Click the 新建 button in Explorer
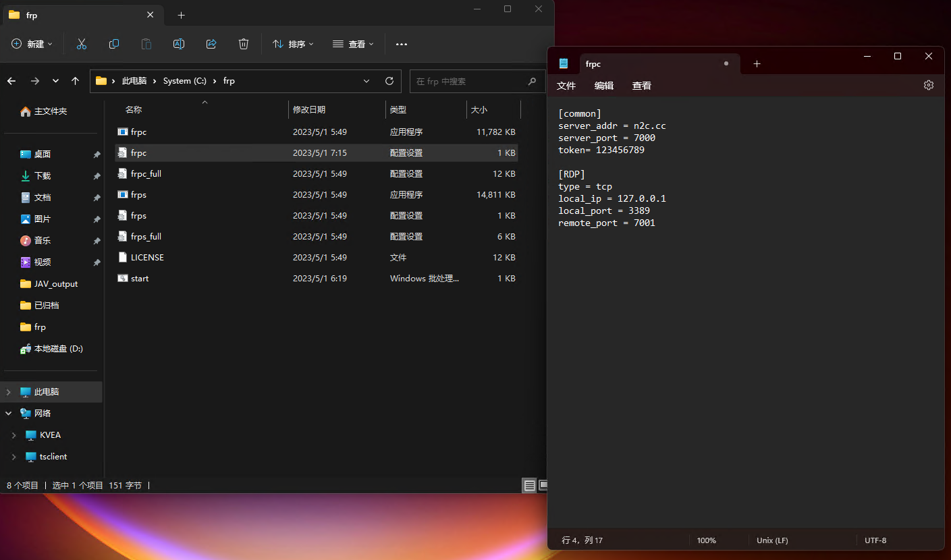 (x=32, y=44)
